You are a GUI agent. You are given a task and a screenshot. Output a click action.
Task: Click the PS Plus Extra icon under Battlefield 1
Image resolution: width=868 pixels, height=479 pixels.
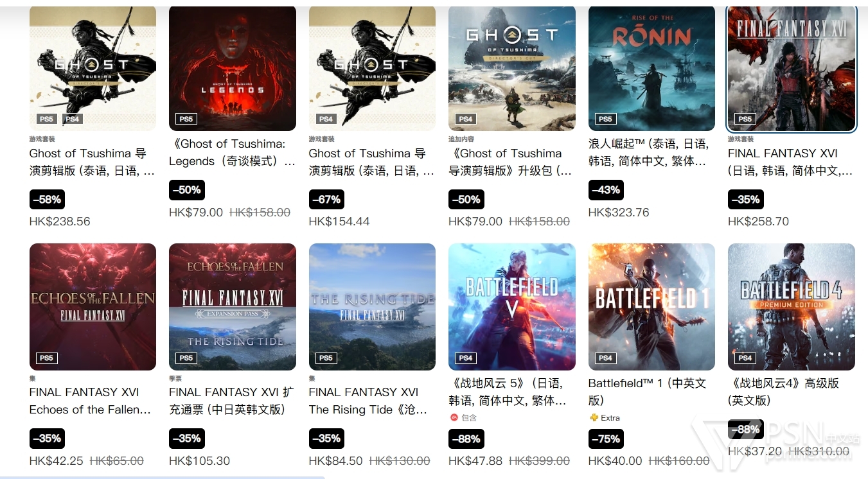[593, 417]
